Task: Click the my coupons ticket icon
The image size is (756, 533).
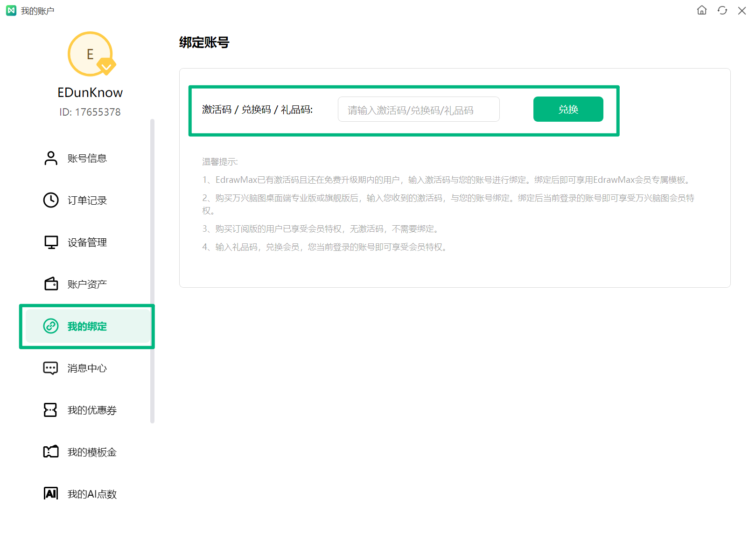Action: pos(50,410)
